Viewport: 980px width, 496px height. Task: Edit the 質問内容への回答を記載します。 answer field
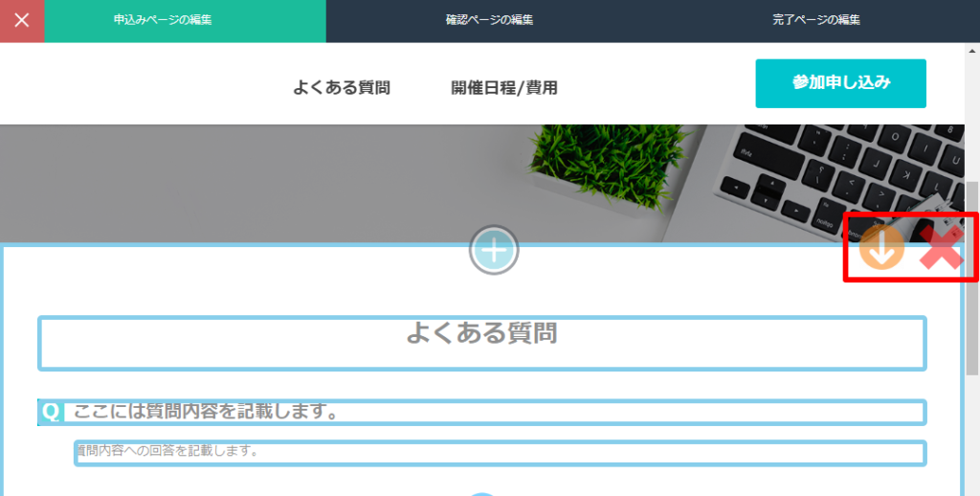[x=500, y=453]
